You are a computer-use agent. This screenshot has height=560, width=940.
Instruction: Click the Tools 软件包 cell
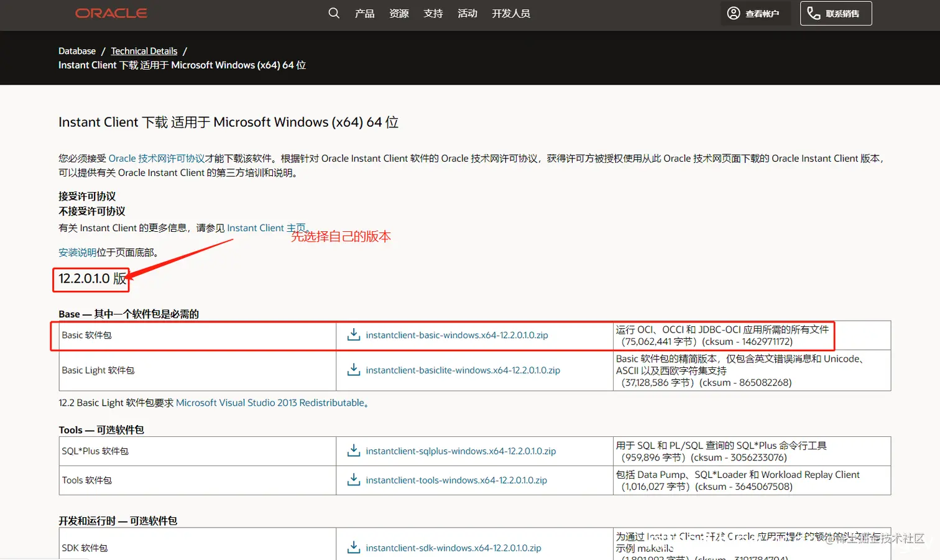pyautogui.click(x=198, y=480)
